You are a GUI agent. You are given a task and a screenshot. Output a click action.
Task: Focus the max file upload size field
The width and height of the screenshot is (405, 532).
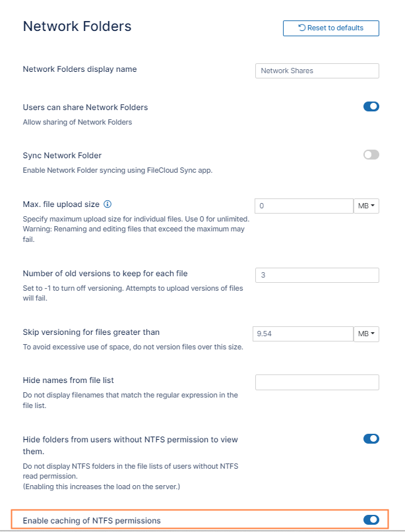tap(304, 206)
